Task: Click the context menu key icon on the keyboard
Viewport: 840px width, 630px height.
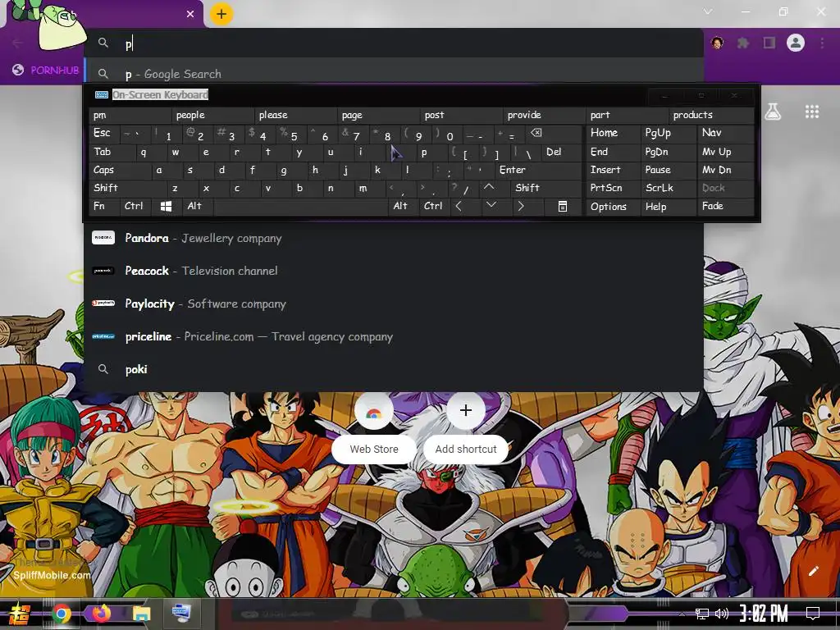Action: click(x=563, y=206)
